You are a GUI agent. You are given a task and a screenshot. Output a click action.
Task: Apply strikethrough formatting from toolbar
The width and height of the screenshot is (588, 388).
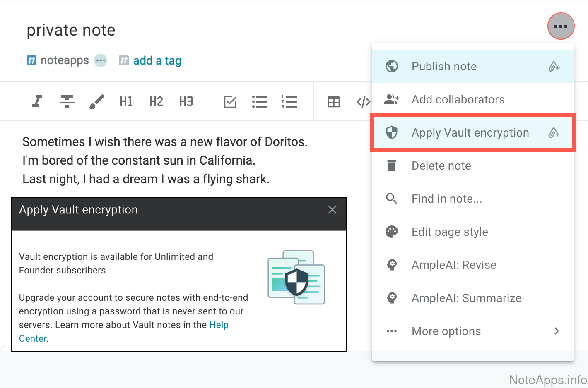(67, 101)
